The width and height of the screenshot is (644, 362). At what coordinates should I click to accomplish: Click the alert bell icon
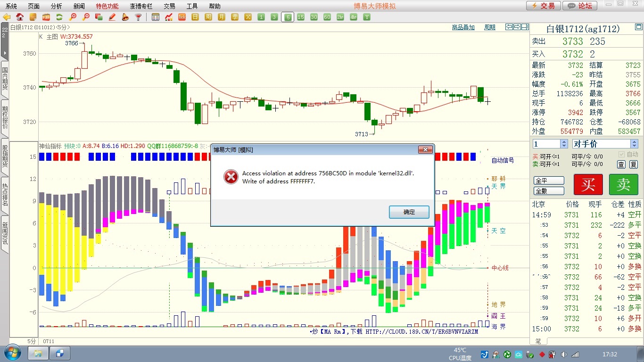[x=125, y=17]
